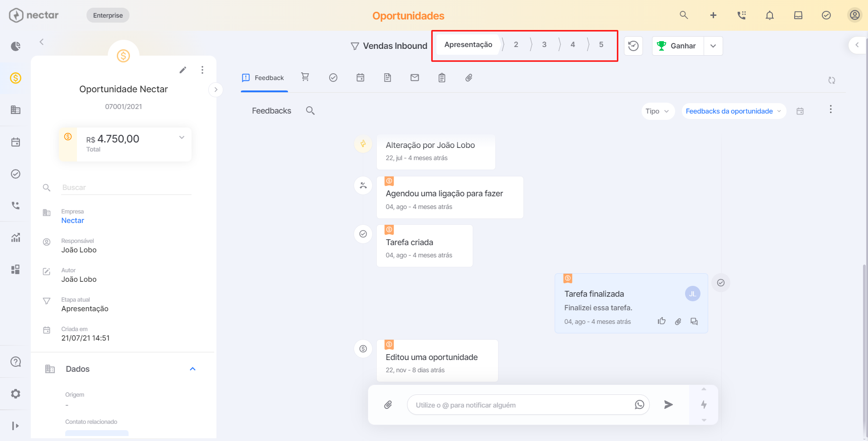
Task: Open the user profile avatar
Action: coord(854,15)
